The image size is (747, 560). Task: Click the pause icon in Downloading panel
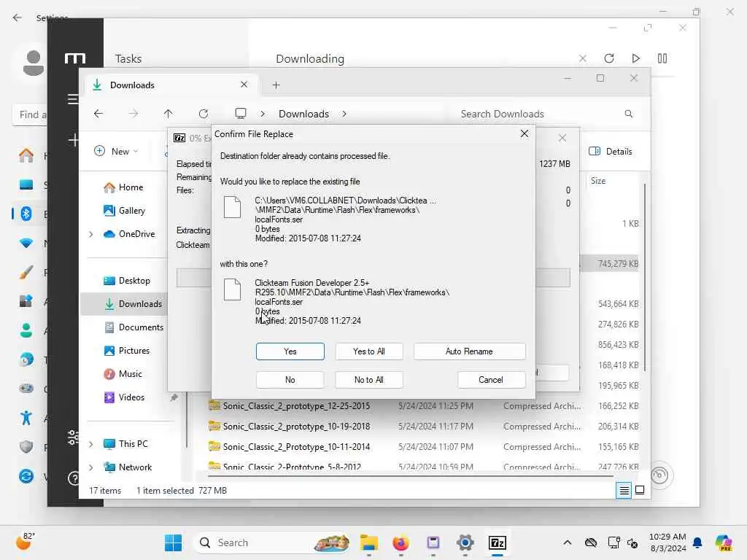tap(662, 58)
